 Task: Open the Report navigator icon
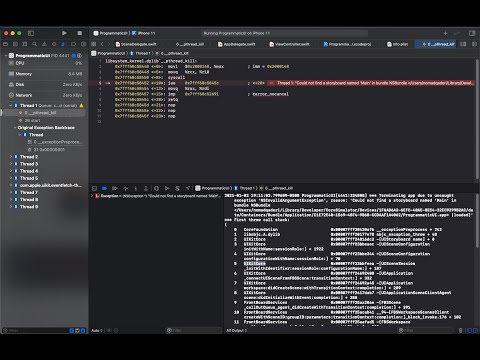coord(83,44)
